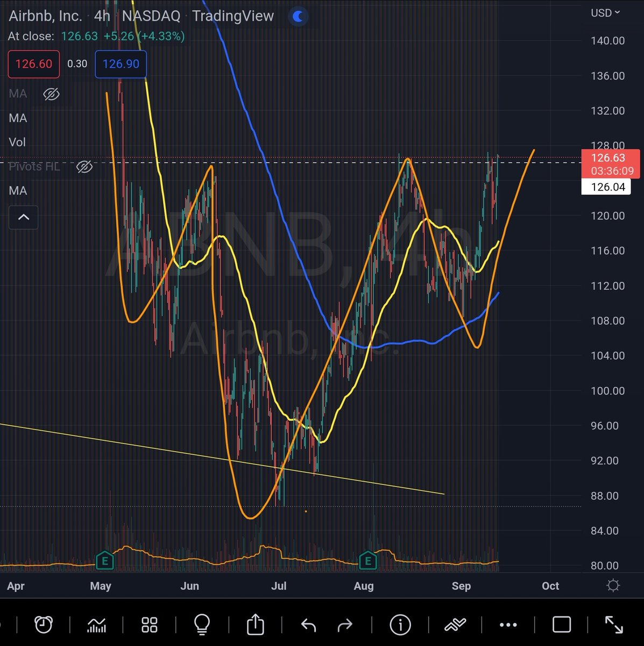Viewport: 644px width, 646px height.
Task: Click the redo arrow
Action: 345,625
